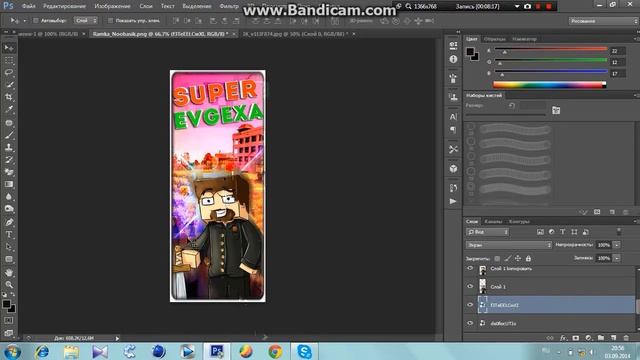Hide the highlighted selected layer via its eye icon
640x360 pixels.
[470, 305]
